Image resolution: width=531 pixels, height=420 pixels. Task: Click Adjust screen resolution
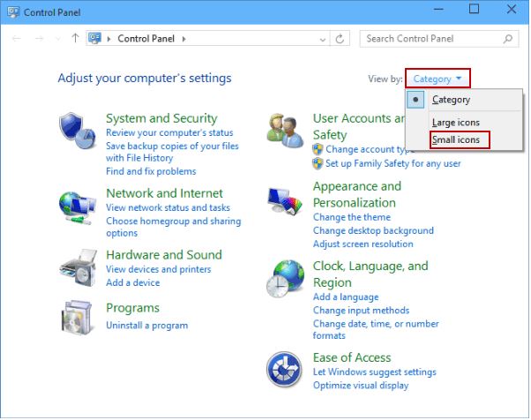[x=363, y=244]
